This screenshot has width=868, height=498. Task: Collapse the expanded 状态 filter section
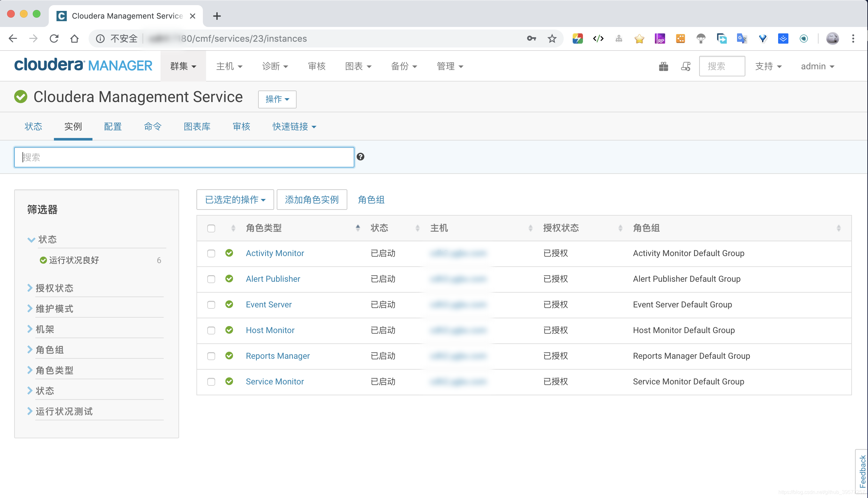click(42, 239)
